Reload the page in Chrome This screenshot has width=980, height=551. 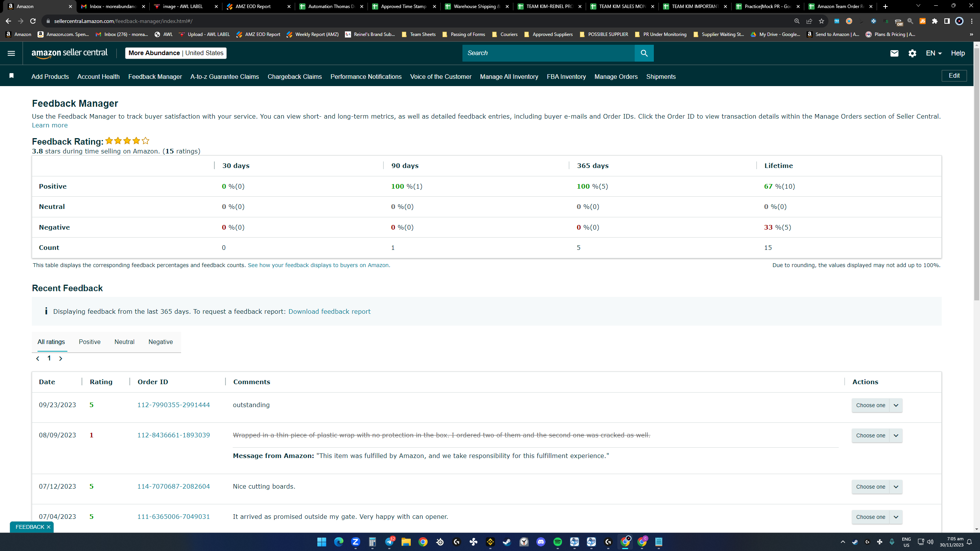click(x=33, y=21)
